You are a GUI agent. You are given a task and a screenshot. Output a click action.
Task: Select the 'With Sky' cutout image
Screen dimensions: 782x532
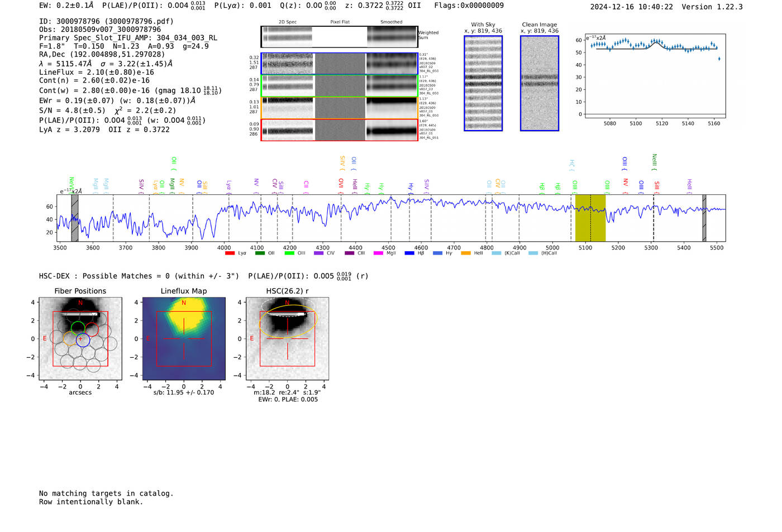[483, 83]
